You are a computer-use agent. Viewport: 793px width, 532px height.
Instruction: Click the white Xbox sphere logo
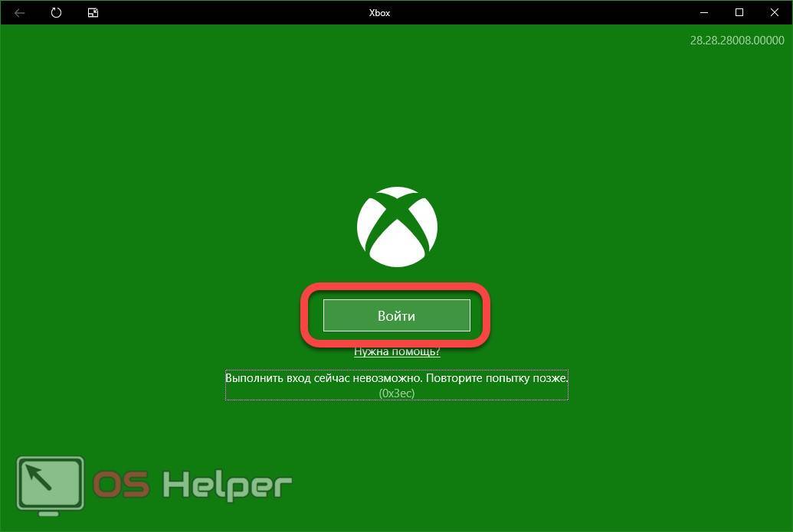click(x=397, y=227)
